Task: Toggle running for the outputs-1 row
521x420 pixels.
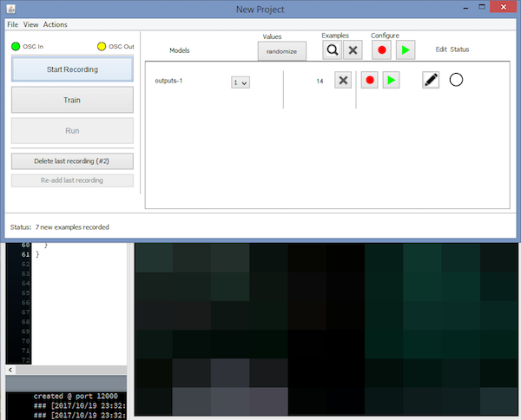Action: pos(392,80)
